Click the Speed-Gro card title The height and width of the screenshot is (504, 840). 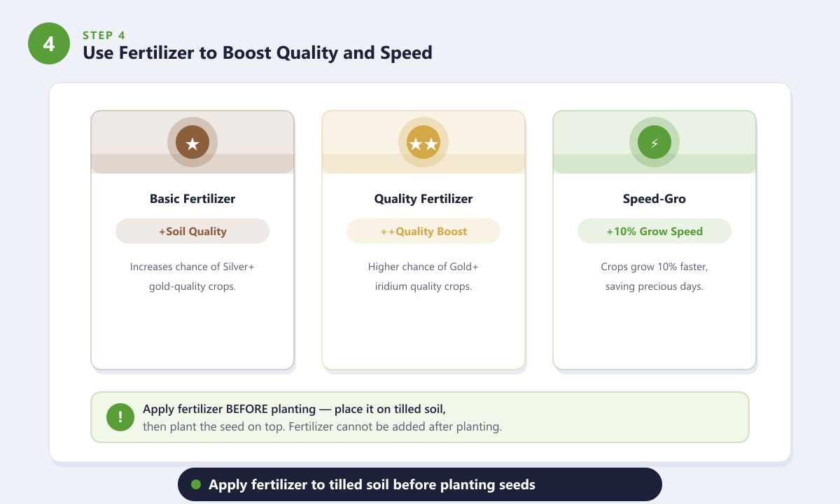pos(654,199)
